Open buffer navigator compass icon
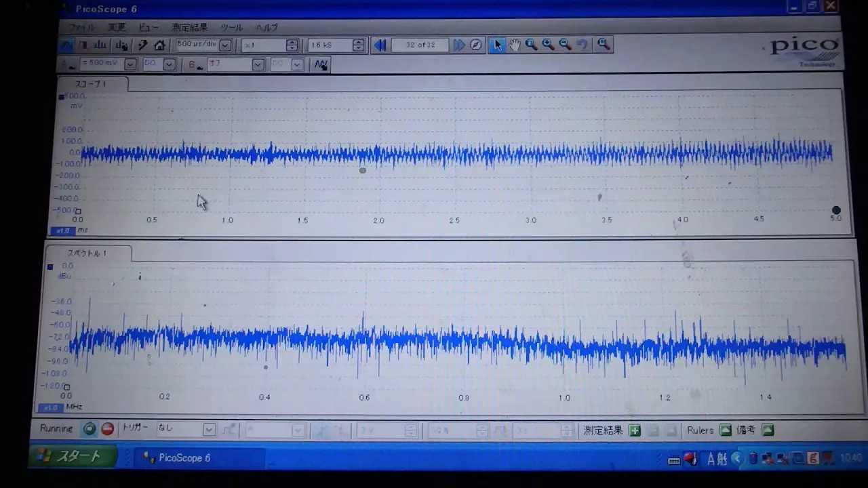Viewport: 868px width, 488px height. pos(476,45)
